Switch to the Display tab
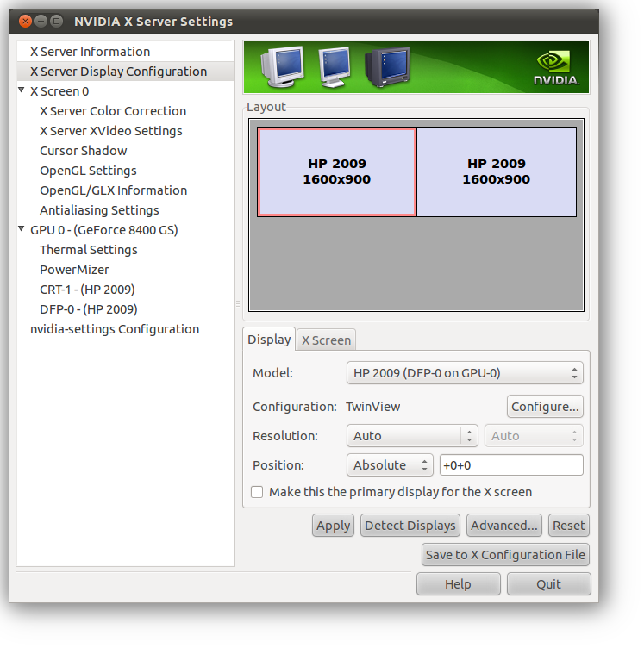644x648 pixels. (x=269, y=340)
